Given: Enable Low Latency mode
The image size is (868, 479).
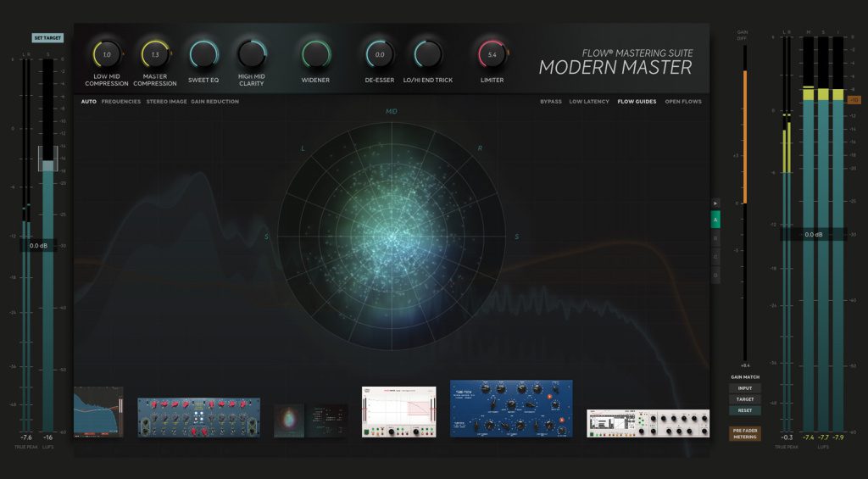Looking at the screenshot, I should (x=589, y=102).
